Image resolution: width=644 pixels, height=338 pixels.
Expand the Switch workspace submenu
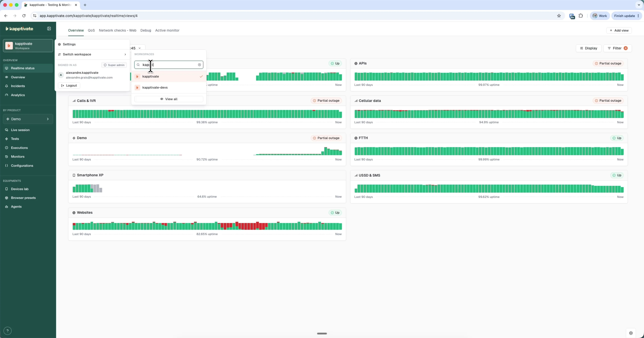coord(92,54)
